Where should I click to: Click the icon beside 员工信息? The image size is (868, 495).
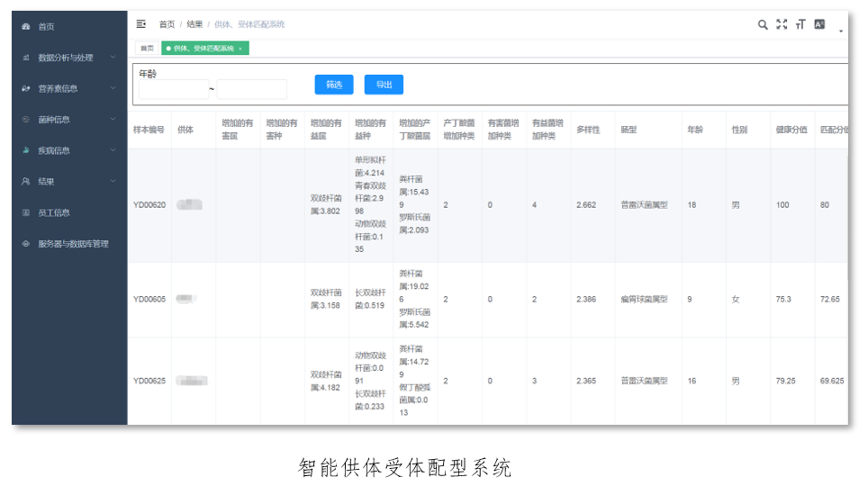26,212
